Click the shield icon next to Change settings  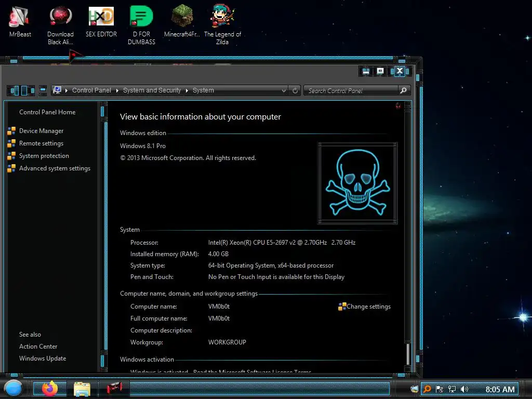pyautogui.click(x=342, y=307)
